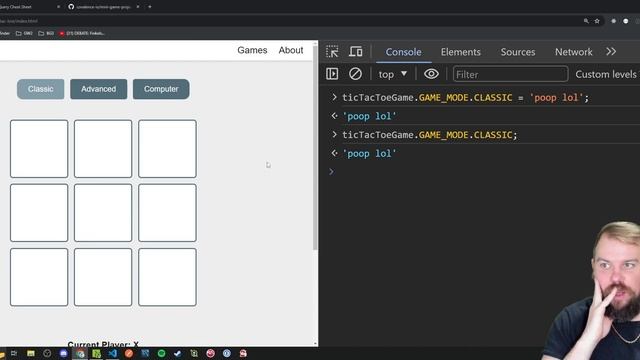The image size is (640, 360).
Task: Click the zoom magnifier icon in address bar
Action: click(586, 21)
